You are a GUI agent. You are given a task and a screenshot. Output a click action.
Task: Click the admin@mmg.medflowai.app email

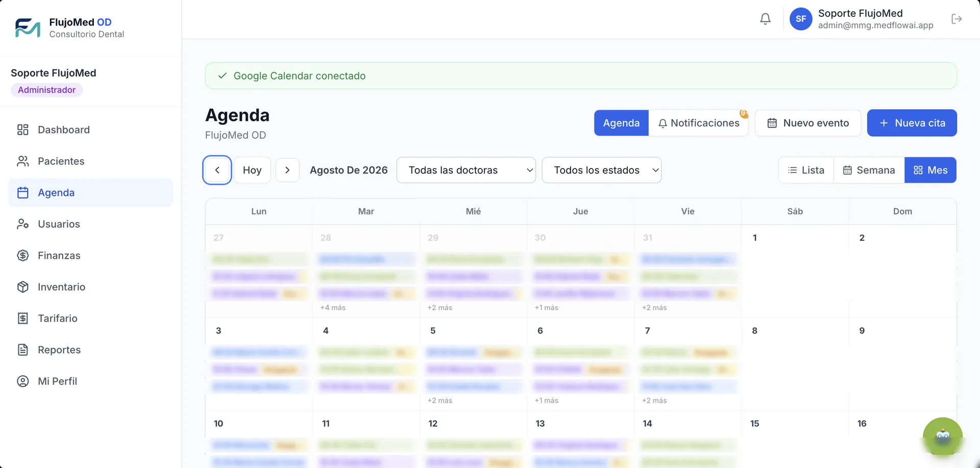(875, 26)
